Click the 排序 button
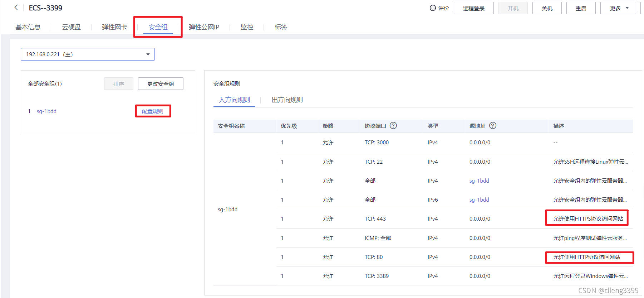The height and width of the screenshot is (298, 644). 119,84
